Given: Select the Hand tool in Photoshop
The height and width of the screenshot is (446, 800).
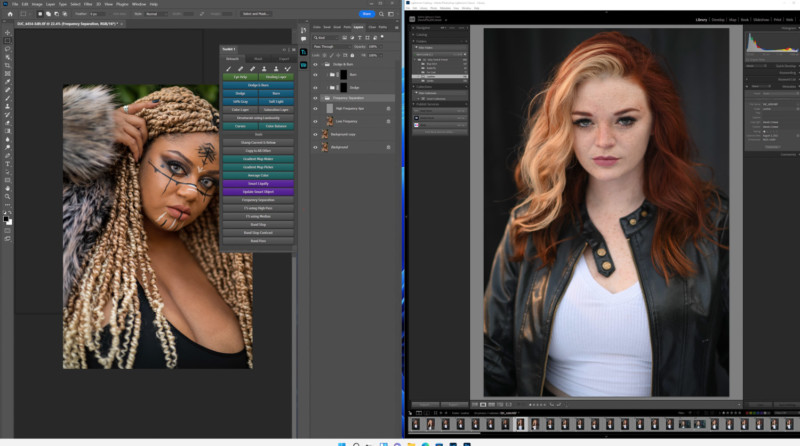Looking at the screenshot, I should [7, 188].
